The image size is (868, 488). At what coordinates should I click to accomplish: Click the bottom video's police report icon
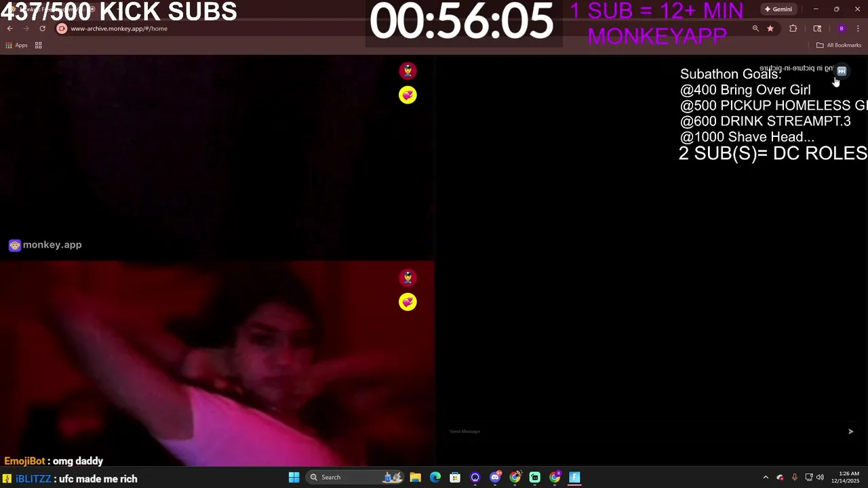click(408, 277)
